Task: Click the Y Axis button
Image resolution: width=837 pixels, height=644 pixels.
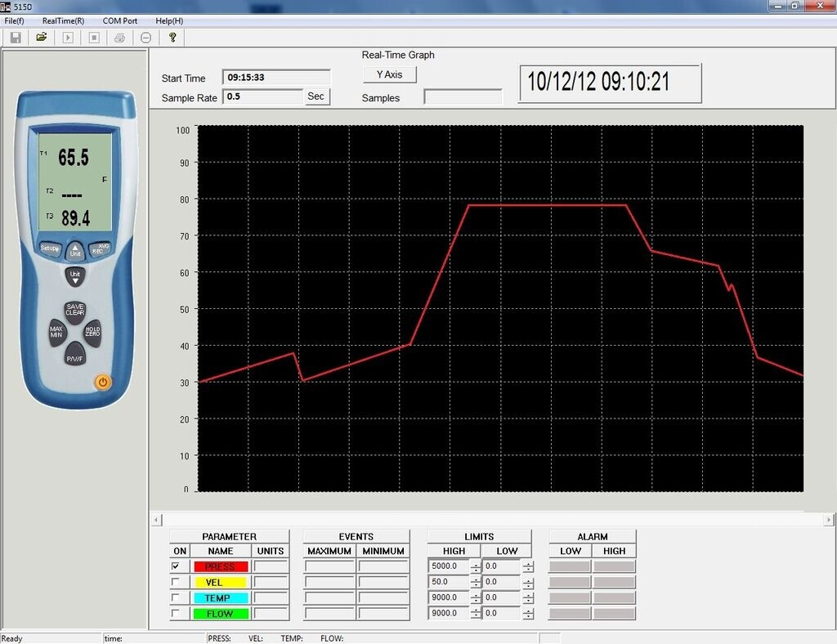Action: click(389, 74)
